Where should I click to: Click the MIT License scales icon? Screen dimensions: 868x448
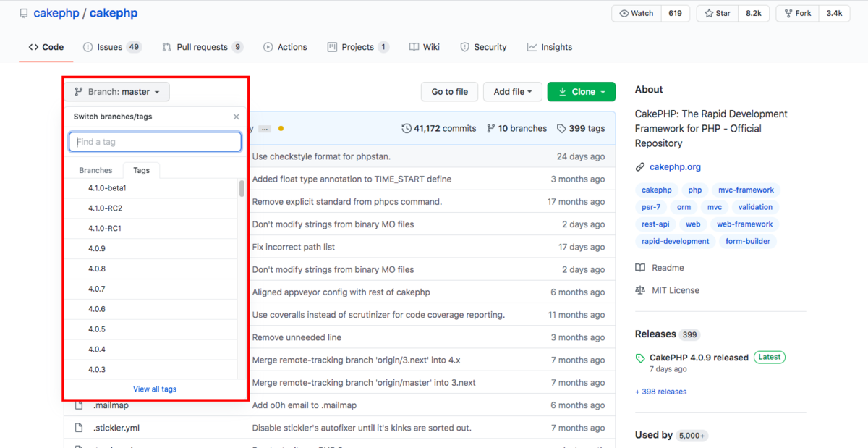pos(639,289)
